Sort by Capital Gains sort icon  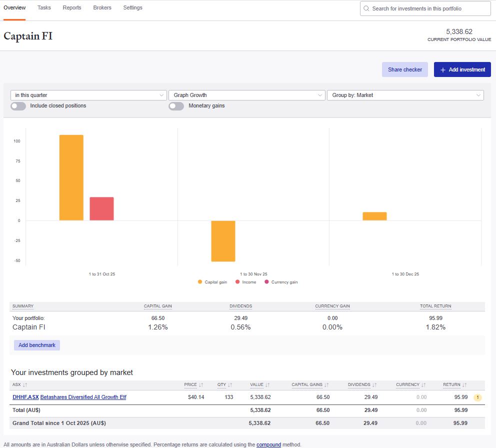(326, 385)
